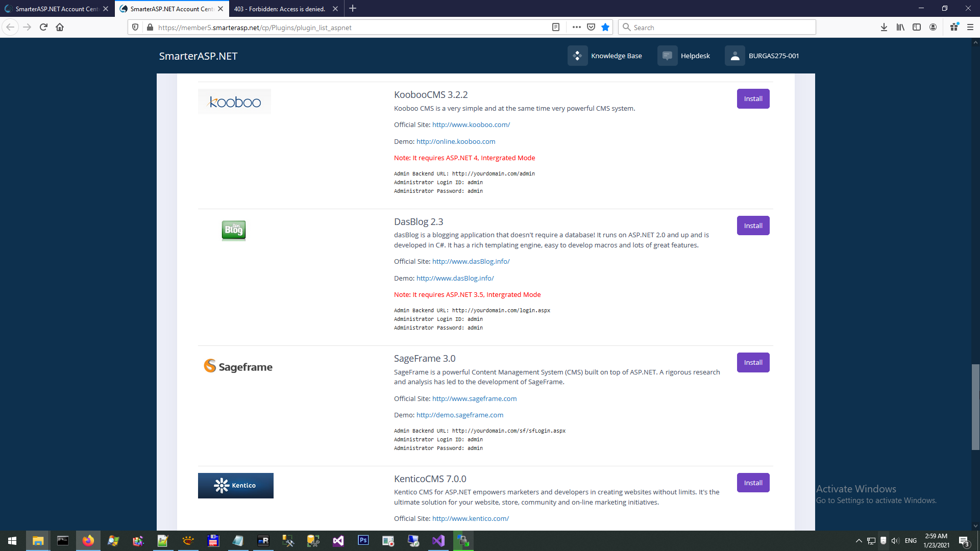Open the demo.sageframe.com demo link
980x551 pixels.
click(x=459, y=415)
